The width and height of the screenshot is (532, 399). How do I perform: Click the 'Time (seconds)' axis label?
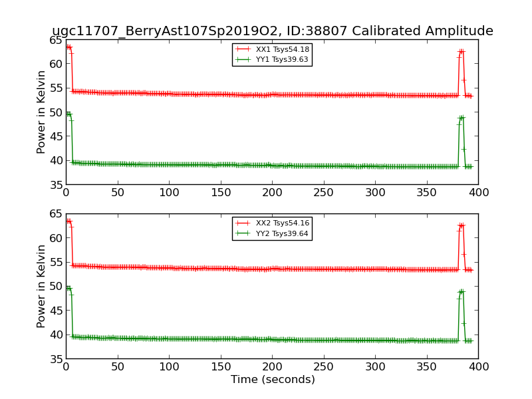click(x=273, y=379)
